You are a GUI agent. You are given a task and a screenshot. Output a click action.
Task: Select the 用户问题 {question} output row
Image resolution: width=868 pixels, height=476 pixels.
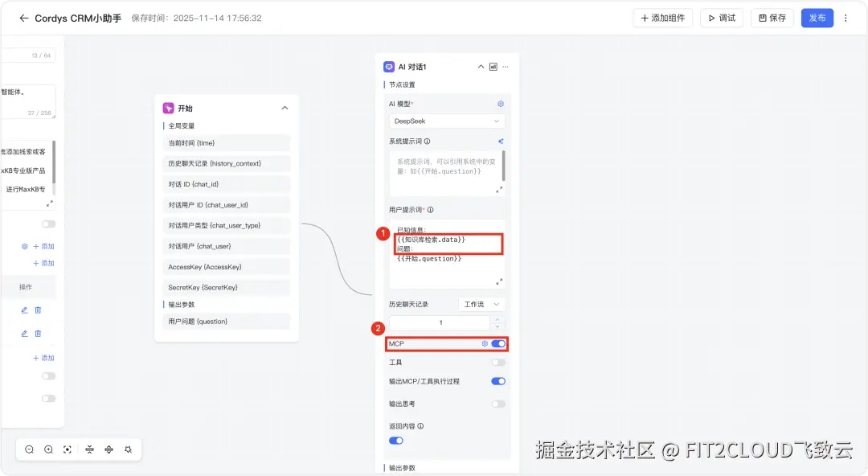click(x=227, y=322)
